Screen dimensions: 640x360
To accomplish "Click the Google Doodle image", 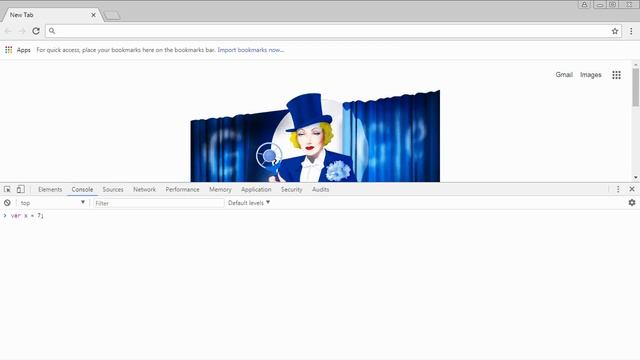I will (315, 136).
